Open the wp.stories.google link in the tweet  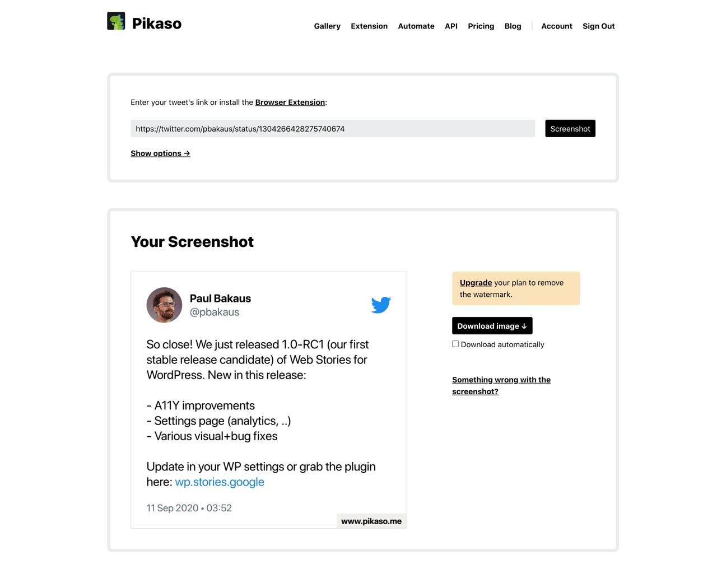click(x=220, y=482)
